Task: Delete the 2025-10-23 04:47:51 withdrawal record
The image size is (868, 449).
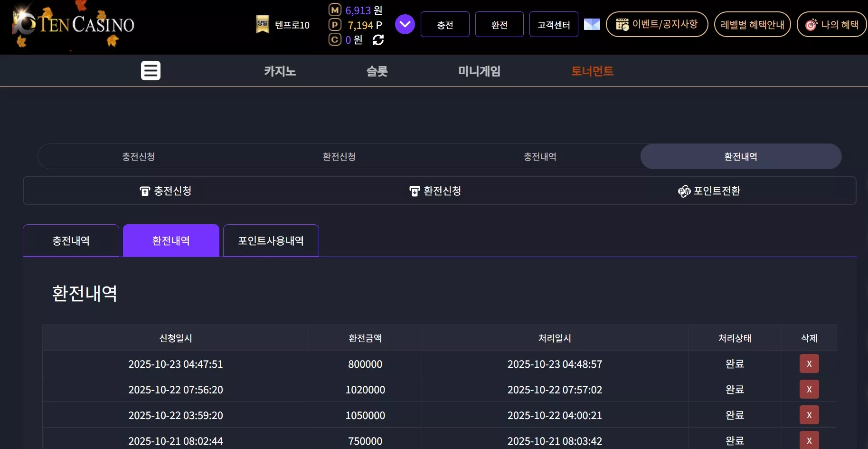Action: point(809,363)
